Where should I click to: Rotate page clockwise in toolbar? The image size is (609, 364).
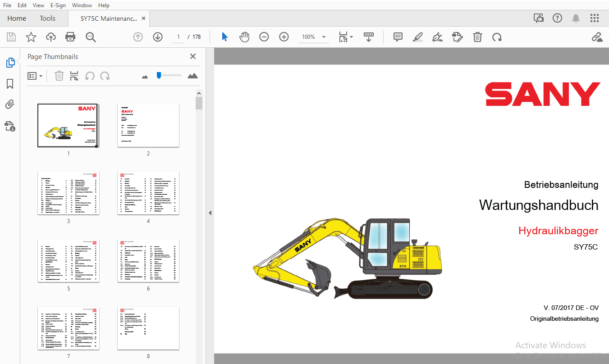click(497, 37)
